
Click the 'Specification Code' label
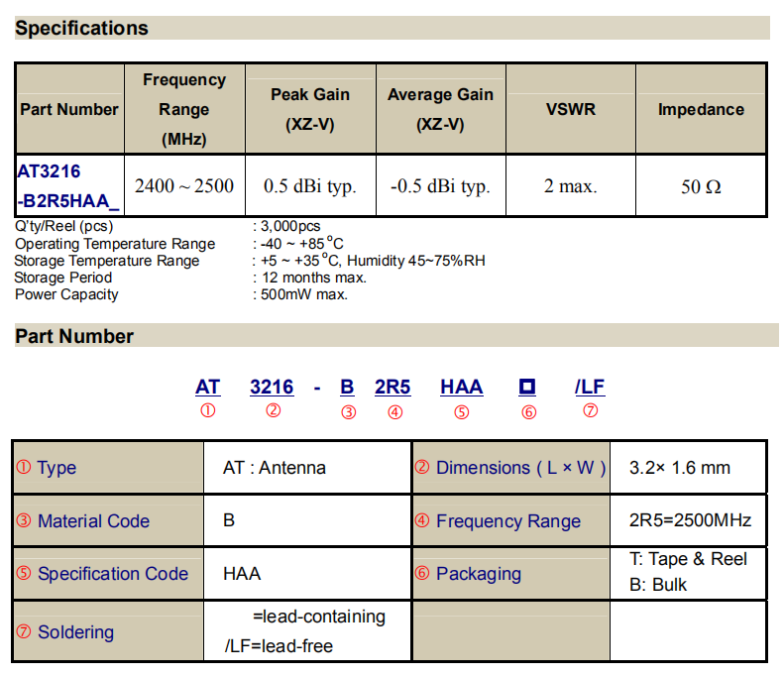point(113,574)
